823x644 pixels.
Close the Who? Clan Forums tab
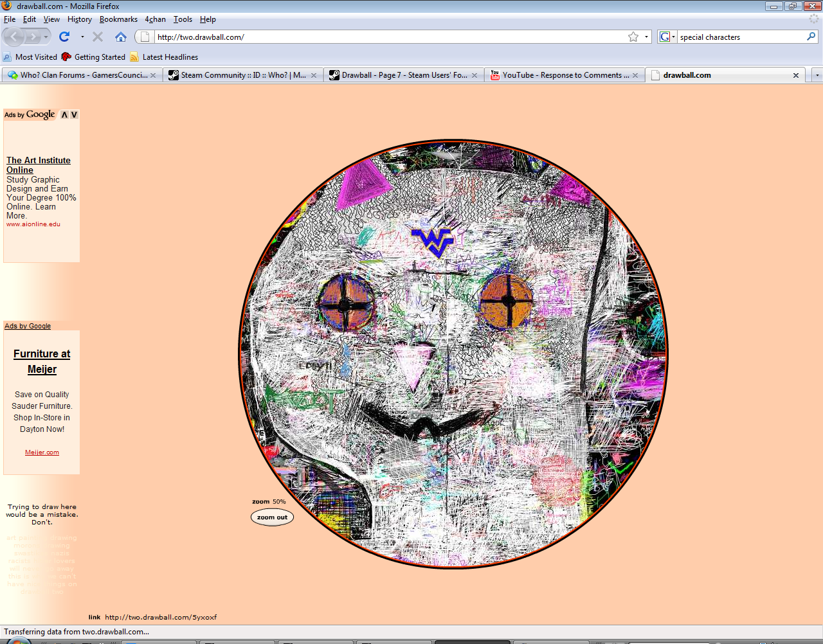click(153, 75)
